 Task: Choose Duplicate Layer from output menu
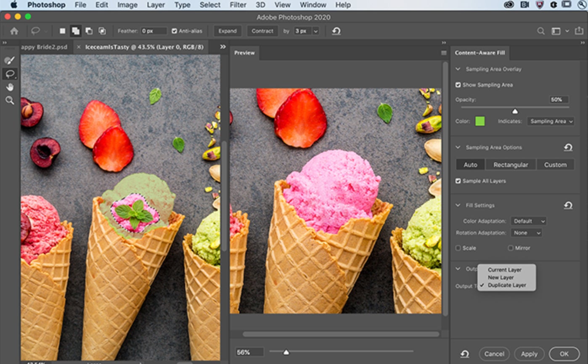pos(506,285)
